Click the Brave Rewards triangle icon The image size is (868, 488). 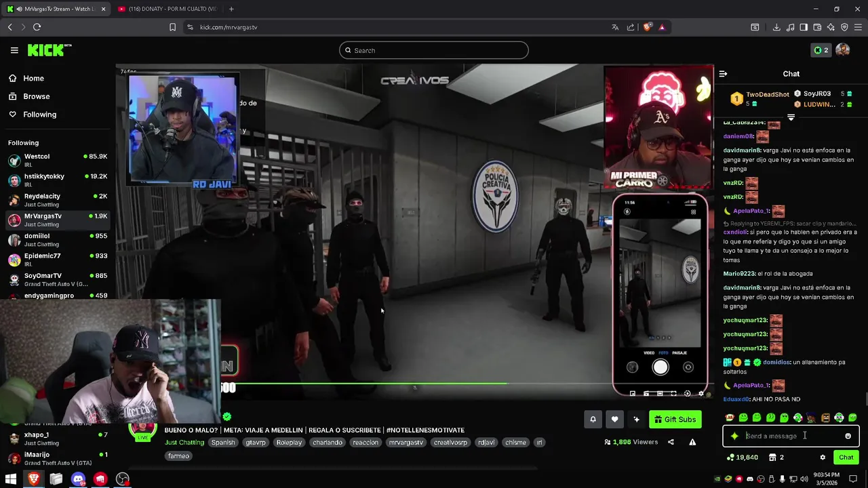point(662,27)
